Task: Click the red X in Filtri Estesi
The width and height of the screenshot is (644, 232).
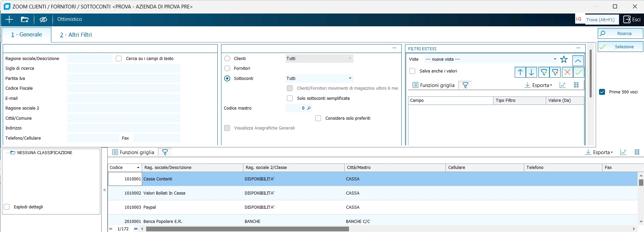Action: click(567, 72)
